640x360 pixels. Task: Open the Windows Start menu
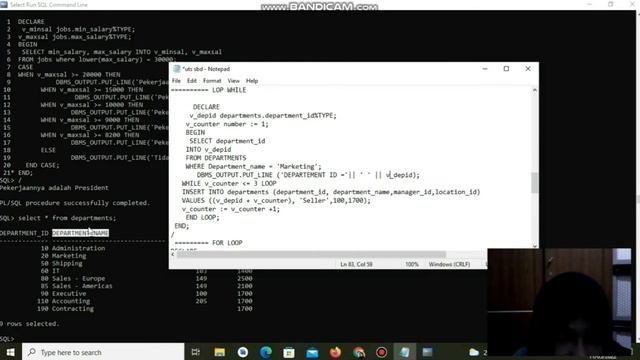[x=10, y=352]
